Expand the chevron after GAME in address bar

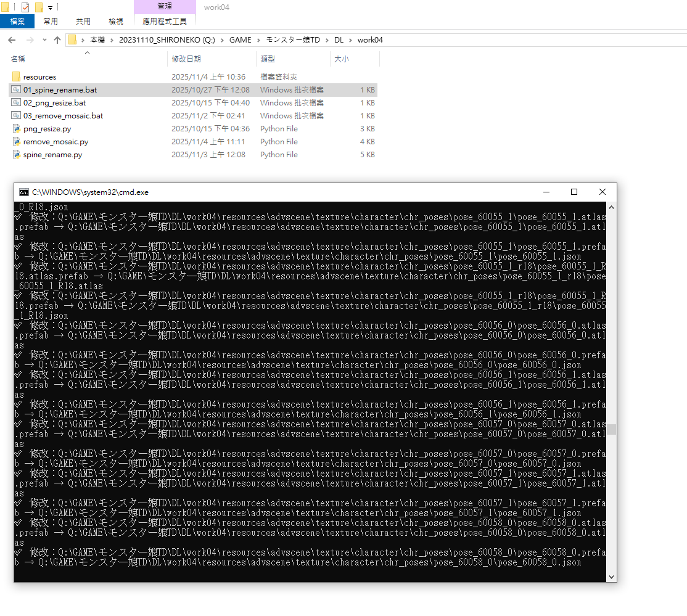[x=259, y=40]
